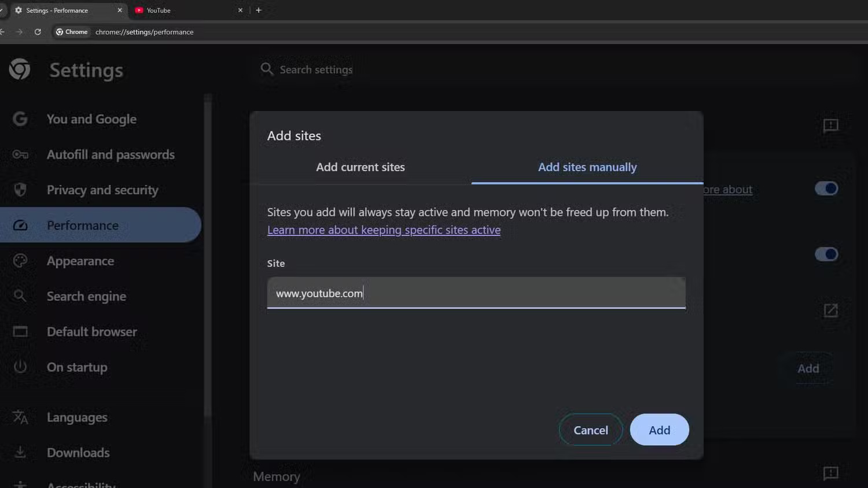Select the Settings - Performance browser tab

pos(68,10)
